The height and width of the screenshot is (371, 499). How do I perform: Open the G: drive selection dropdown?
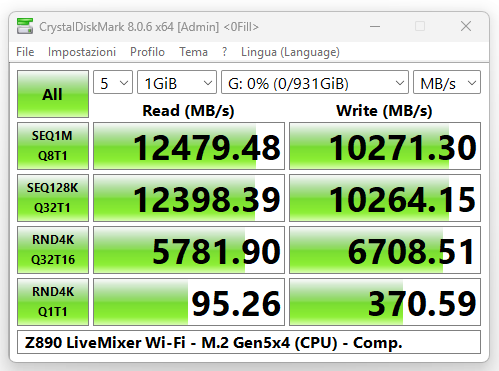pyautogui.click(x=315, y=82)
